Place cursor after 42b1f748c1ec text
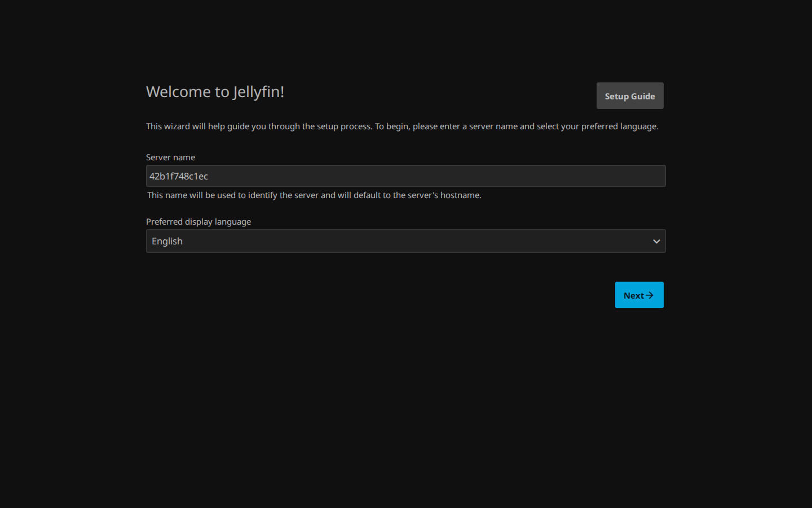Screen dimensions: 812x508 pos(209,176)
